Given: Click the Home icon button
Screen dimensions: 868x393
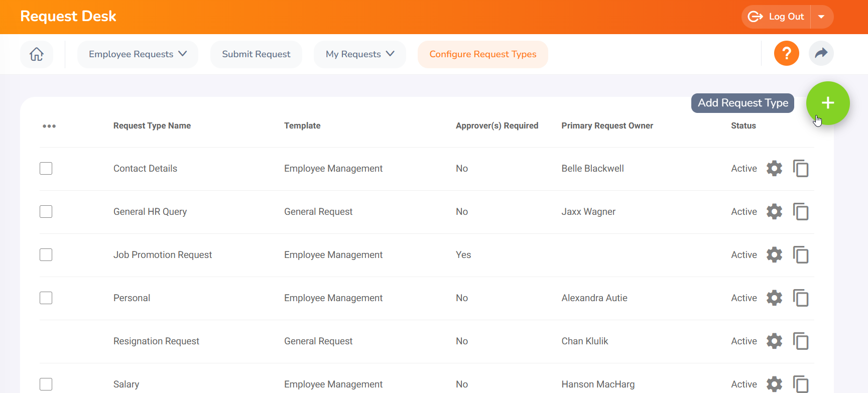Looking at the screenshot, I should point(37,54).
